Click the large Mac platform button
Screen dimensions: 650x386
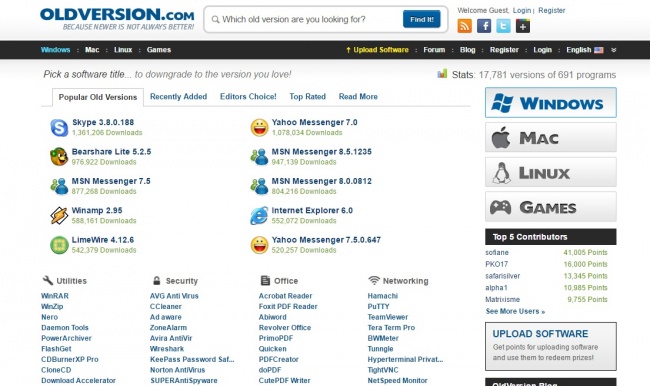click(551, 137)
